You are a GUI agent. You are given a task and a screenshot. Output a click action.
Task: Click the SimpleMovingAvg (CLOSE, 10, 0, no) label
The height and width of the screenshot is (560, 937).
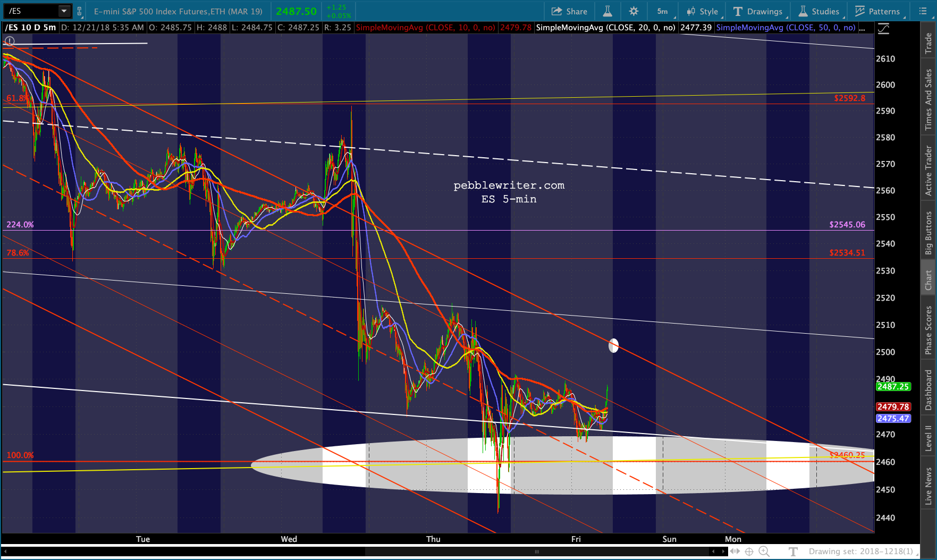coord(426,28)
